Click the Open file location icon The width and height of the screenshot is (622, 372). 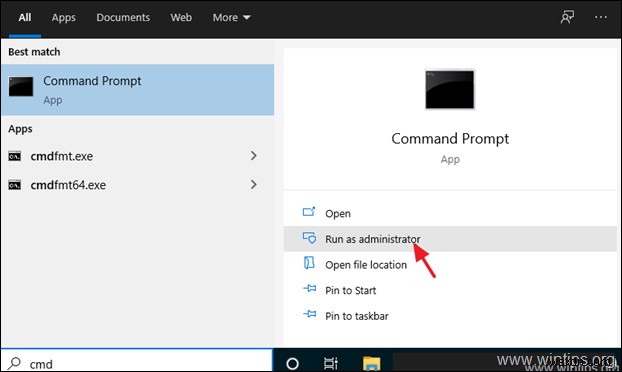(x=309, y=263)
